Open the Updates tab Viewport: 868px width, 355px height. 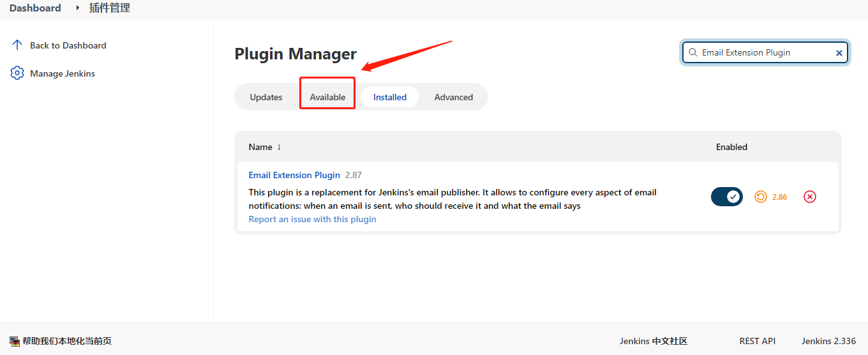click(266, 97)
